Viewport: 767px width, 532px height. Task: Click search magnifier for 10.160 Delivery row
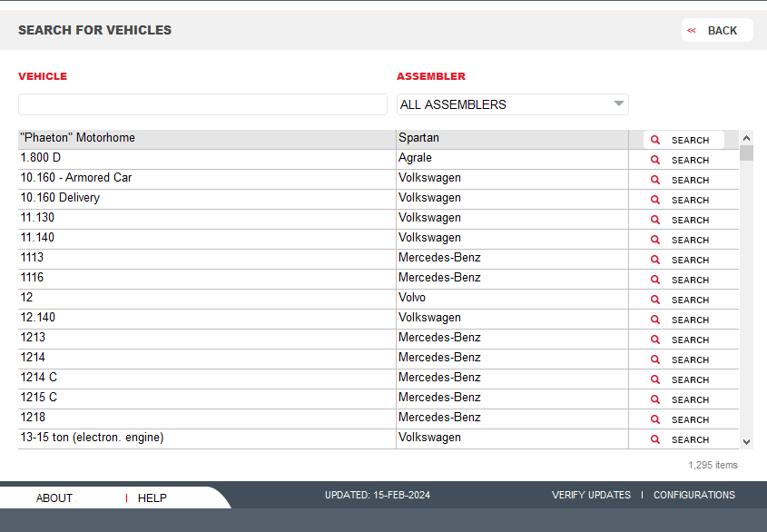pos(655,200)
